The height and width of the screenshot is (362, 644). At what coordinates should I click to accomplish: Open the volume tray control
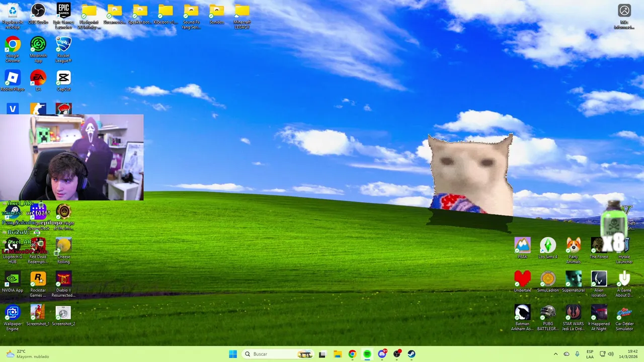610,354
